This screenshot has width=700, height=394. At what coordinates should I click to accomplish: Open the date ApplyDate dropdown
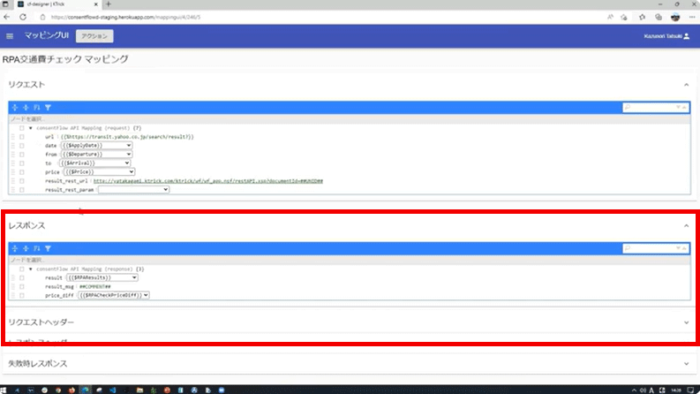click(96, 145)
